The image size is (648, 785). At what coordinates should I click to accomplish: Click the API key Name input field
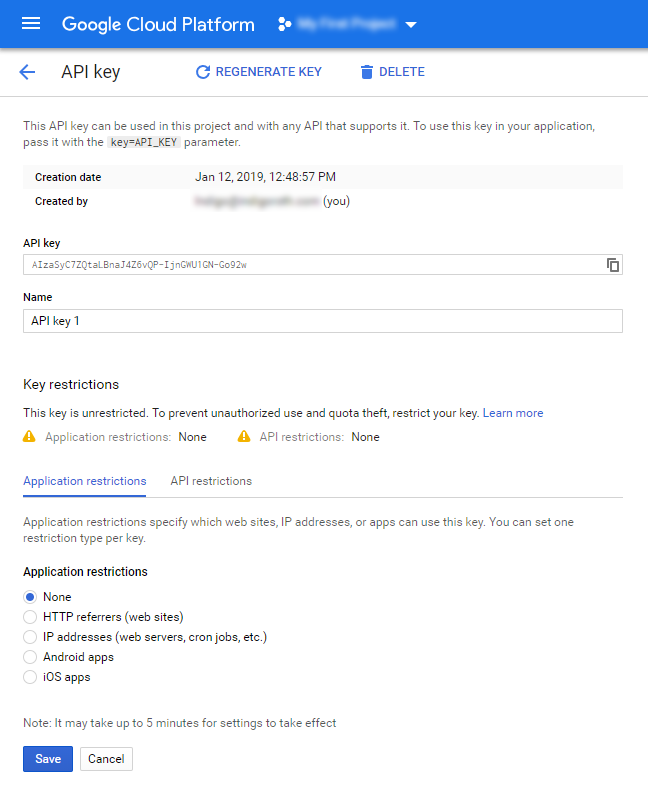coord(322,320)
